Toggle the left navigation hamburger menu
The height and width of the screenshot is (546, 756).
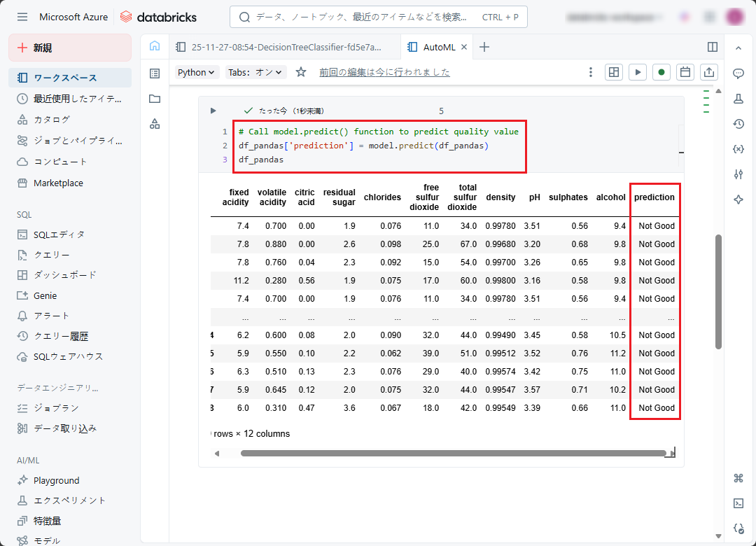[22, 17]
